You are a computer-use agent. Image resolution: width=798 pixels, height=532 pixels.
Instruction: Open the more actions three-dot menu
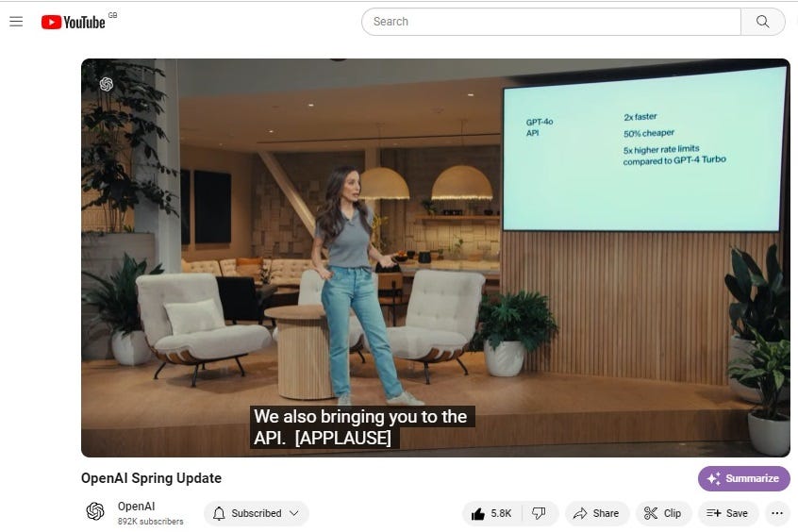pyautogui.click(x=777, y=513)
